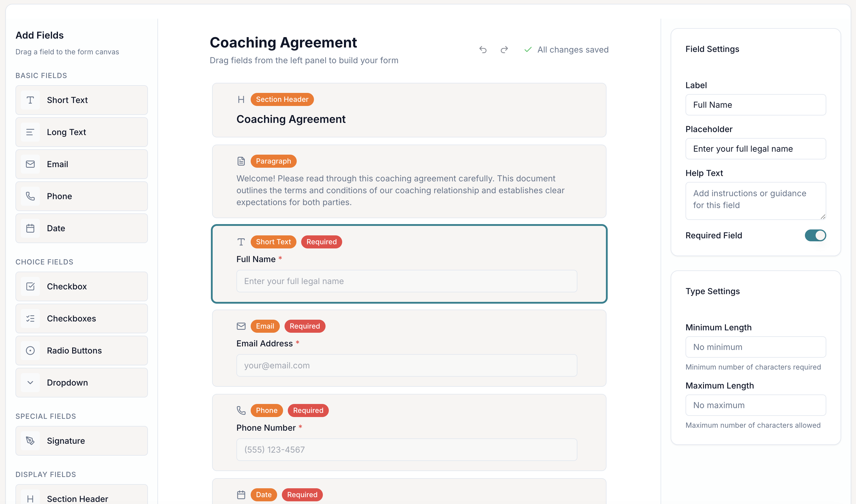Click the undo arrow icon
The width and height of the screenshot is (856, 504).
tap(483, 50)
